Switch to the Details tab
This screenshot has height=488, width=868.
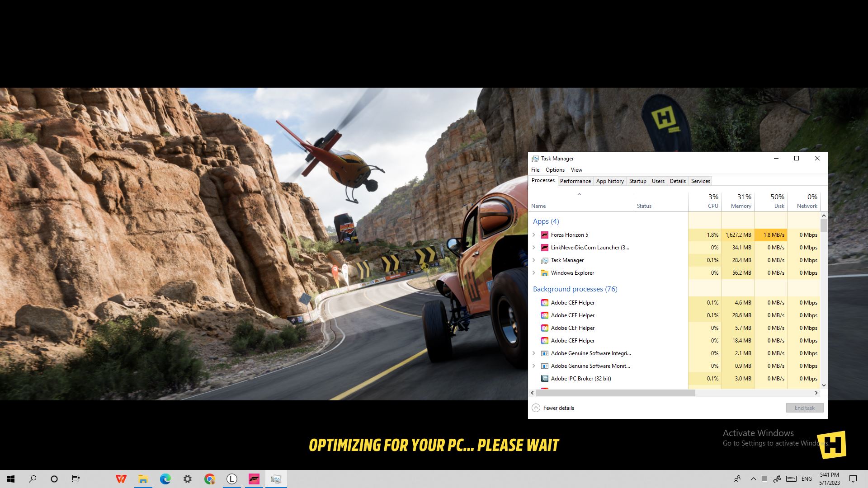(x=678, y=181)
